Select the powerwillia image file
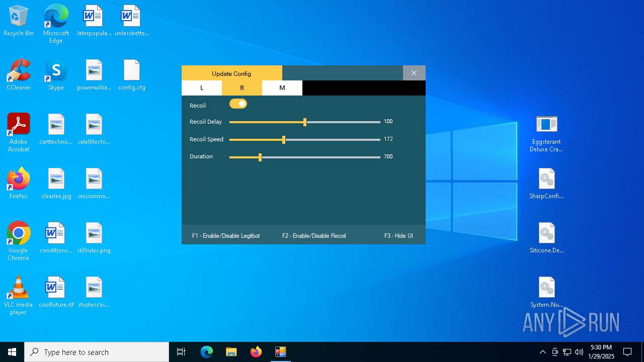The height and width of the screenshot is (362, 644). (x=94, y=75)
